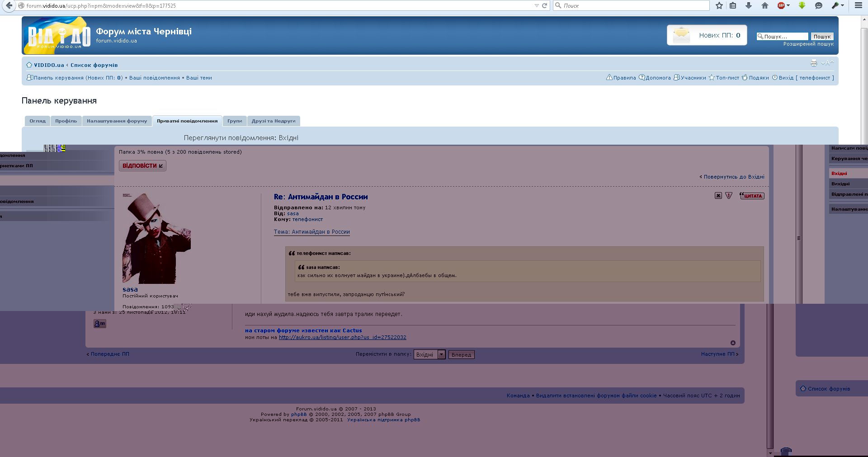868x457 pixels.
Task: Follow the Повернутись до Вхідні link
Action: point(734,177)
